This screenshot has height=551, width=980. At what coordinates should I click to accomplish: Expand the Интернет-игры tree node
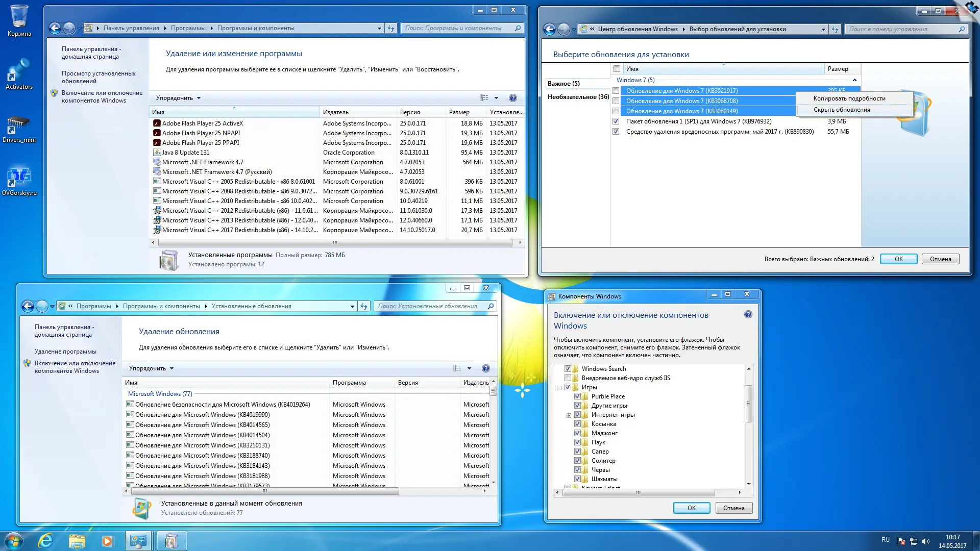coord(569,415)
